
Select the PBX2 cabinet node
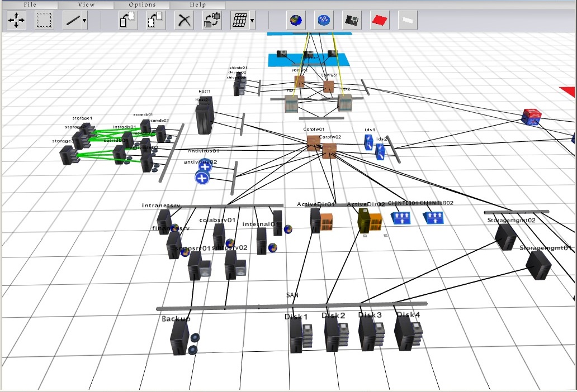(x=345, y=103)
